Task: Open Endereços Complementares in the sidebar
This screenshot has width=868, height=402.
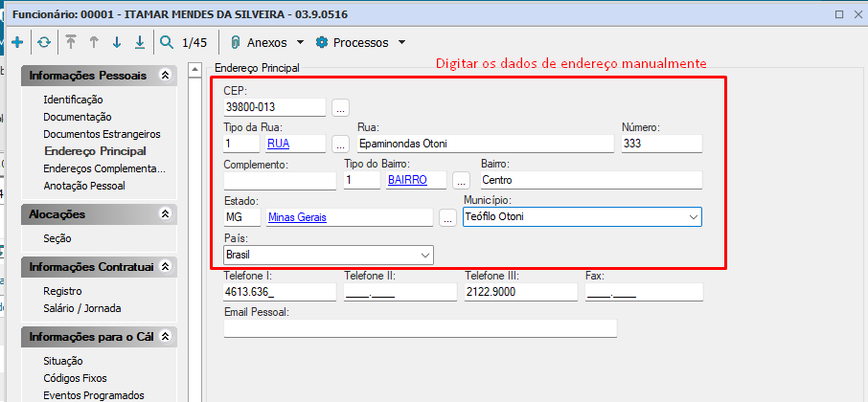Action: [x=104, y=168]
